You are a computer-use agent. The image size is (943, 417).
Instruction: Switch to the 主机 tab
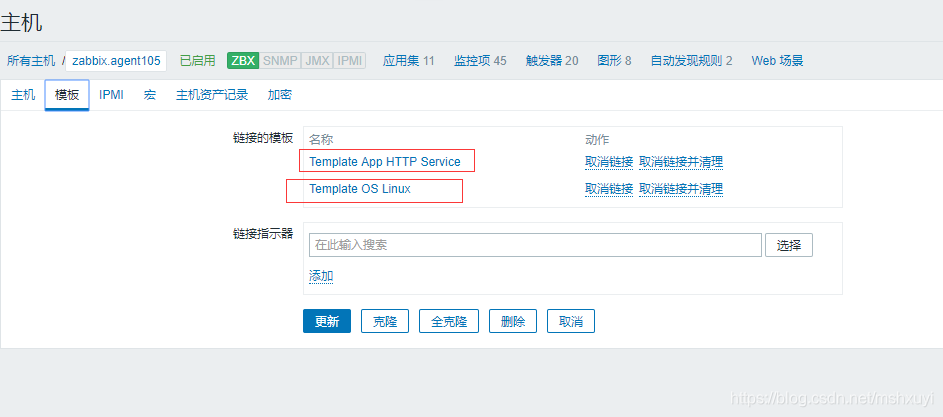click(23, 95)
